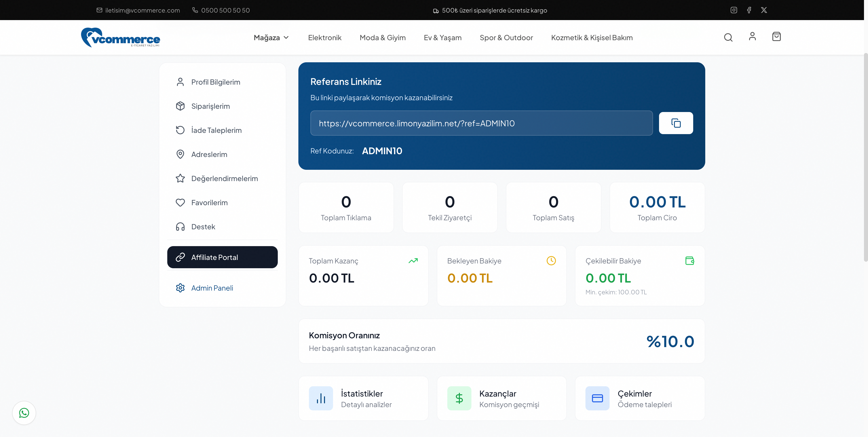Viewport: 868px width, 437px height.
Task: Copy the referral link with copy icon
Action: click(x=676, y=123)
